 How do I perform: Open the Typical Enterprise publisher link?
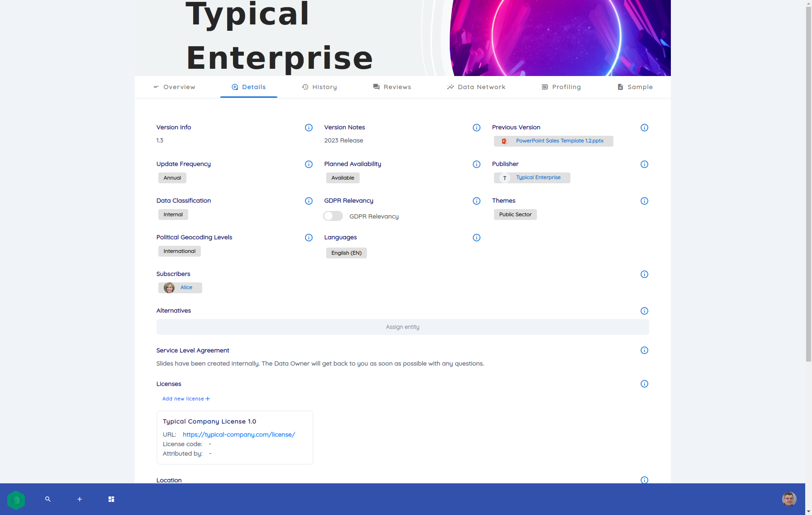[538, 177]
